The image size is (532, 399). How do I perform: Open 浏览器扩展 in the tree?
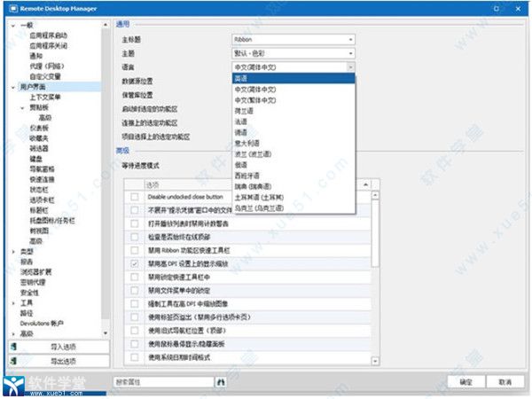(x=36, y=272)
